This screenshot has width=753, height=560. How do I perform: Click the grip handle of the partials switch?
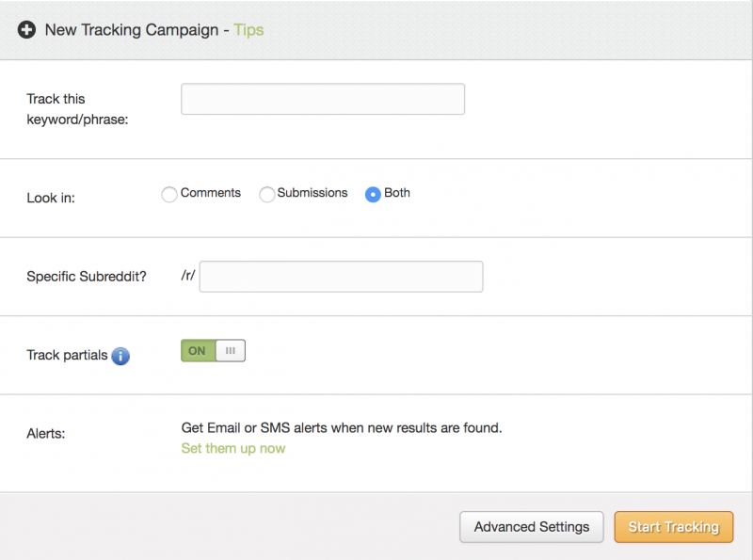tap(231, 351)
